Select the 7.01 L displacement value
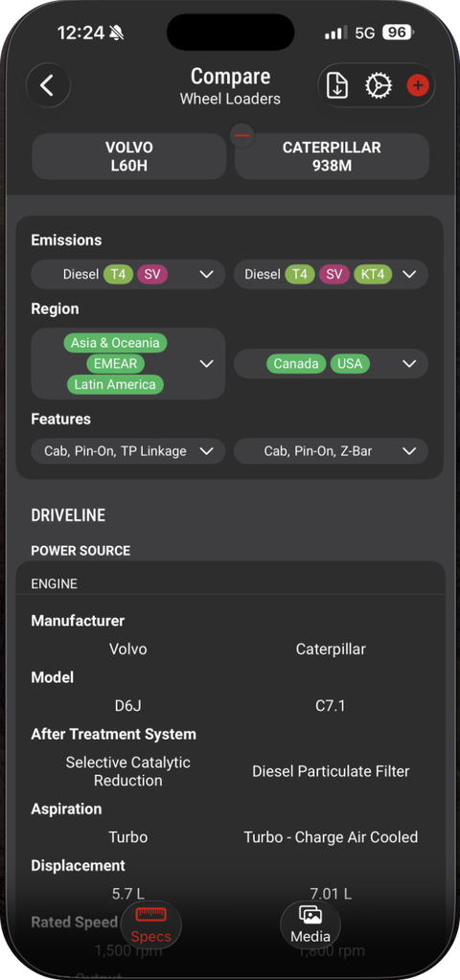Image resolution: width=460 pixels, height=980 pixels. [331, 894]
